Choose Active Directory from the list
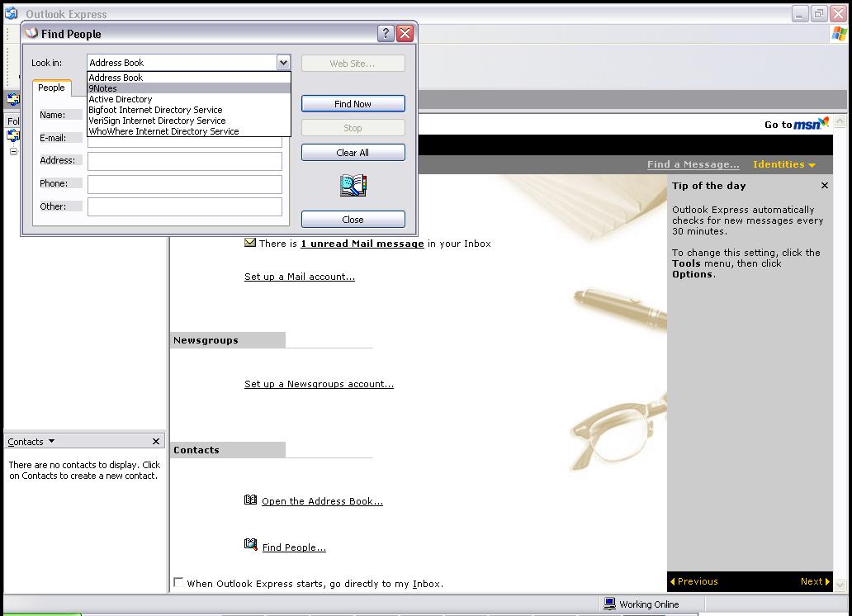Image resolution: width=852 pixels, height=616 pixels. click(x=188, y=99)
